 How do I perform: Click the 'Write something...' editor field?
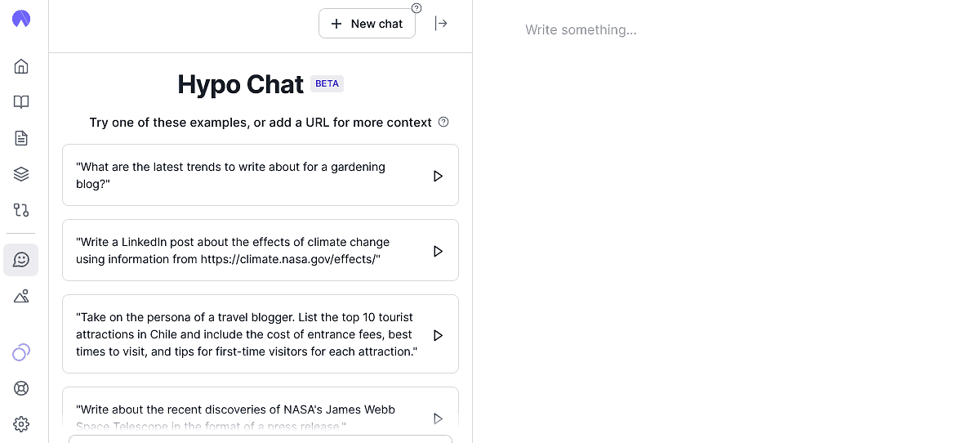581,30
